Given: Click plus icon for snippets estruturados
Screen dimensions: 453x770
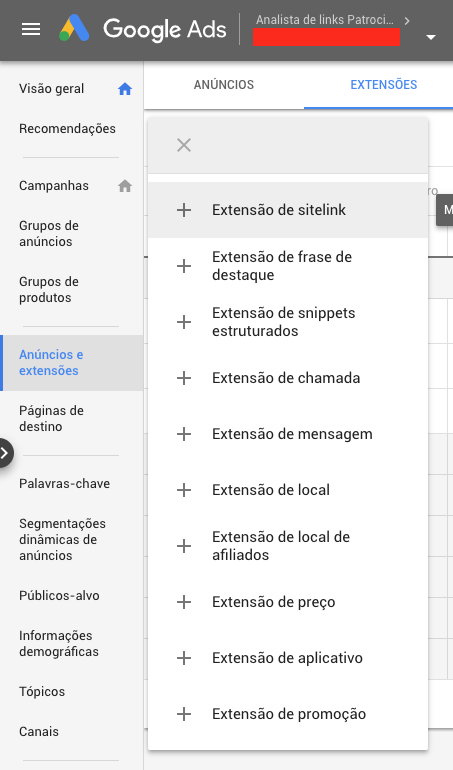Looking at the screenshot, I should (x=184, y=322).
